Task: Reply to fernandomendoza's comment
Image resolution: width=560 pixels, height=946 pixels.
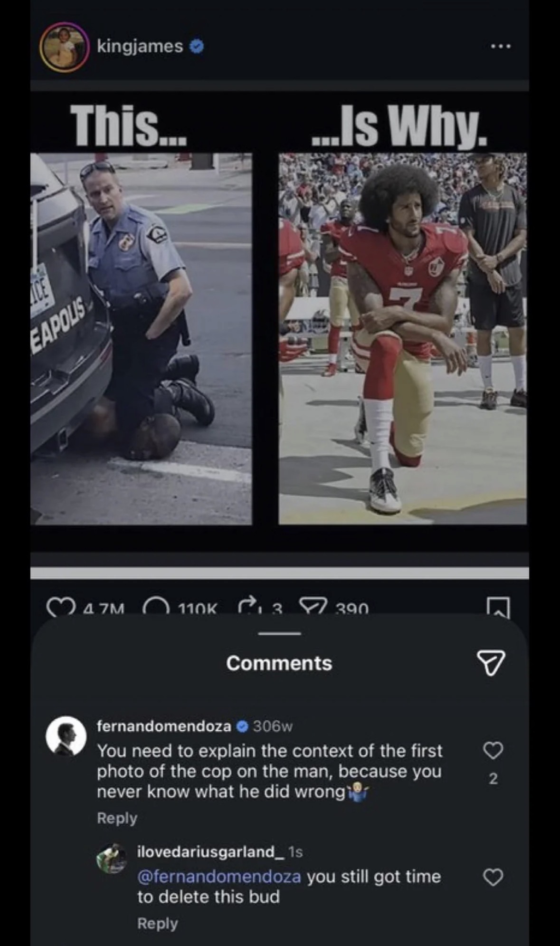Action: pos(117,818)
